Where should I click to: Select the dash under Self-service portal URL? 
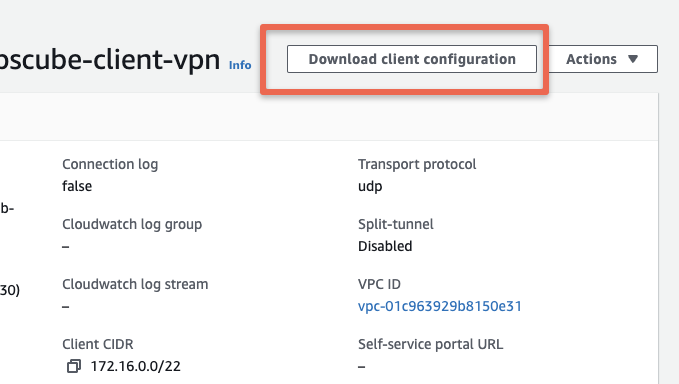point(362,367)
